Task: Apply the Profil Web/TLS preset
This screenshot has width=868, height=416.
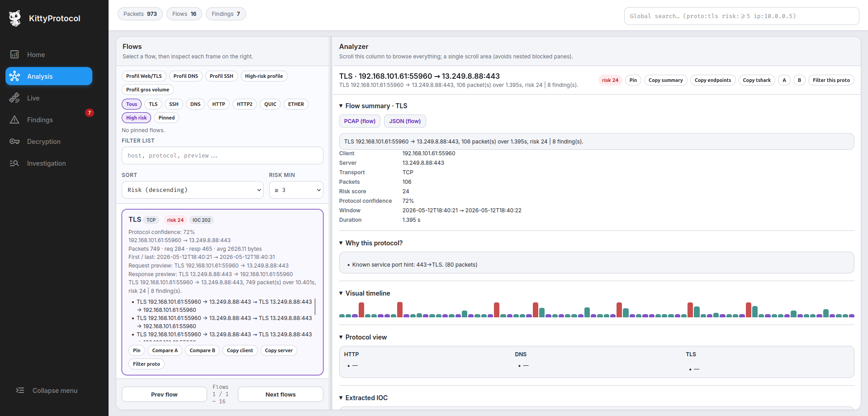Action: [144, 76]
